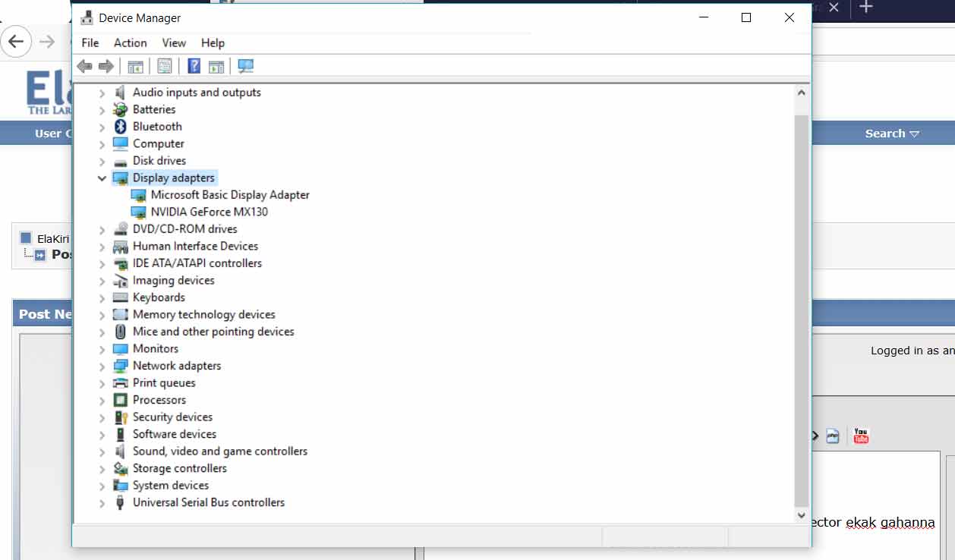The width and height of the screenshot is (955, 560).
Task: Click the blue question mark Help toolbar icon
Action: click(194, 67)
